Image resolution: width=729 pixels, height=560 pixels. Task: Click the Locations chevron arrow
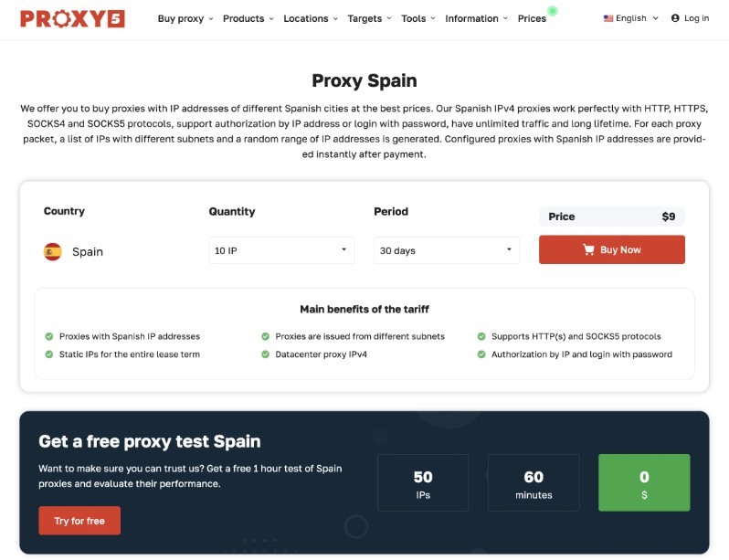(x=335, y=19)
